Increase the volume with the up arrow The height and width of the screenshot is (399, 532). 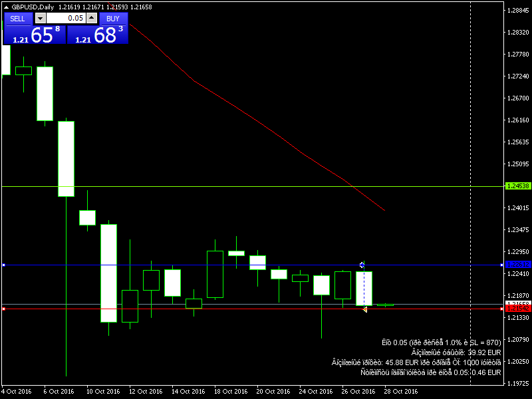click(92, 19)
